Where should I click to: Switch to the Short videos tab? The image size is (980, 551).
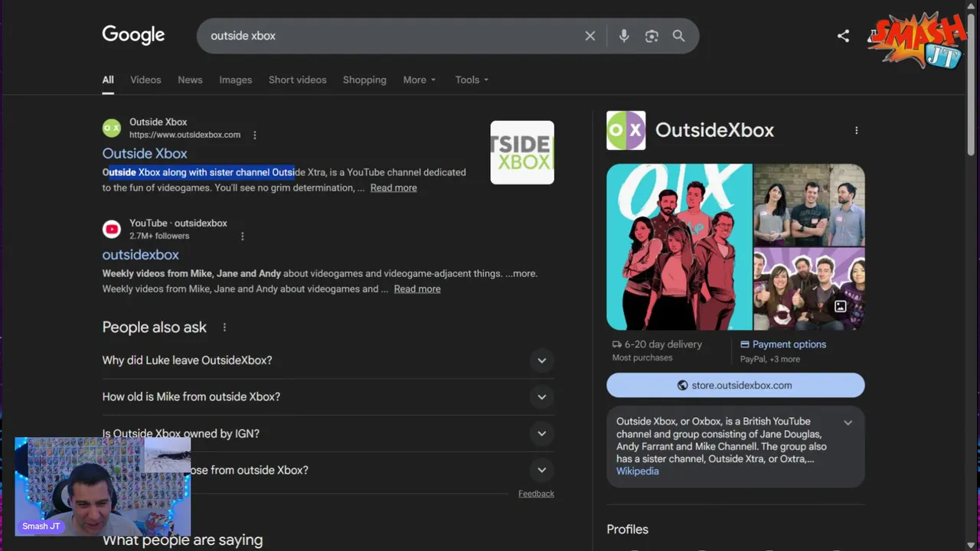(297, 80)
